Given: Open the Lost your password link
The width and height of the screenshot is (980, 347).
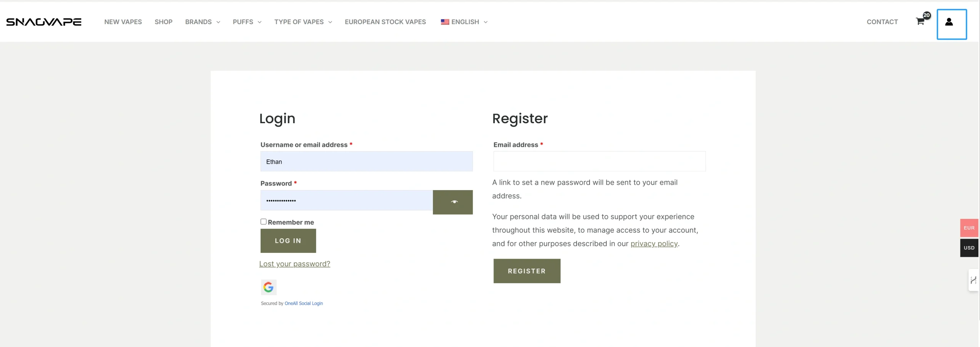Looking at the screenshot, I should (294, 264).
